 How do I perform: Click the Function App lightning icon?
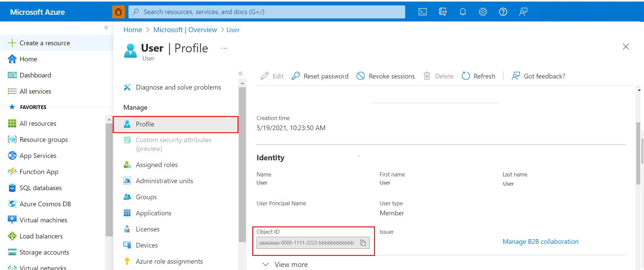point(12,172)
